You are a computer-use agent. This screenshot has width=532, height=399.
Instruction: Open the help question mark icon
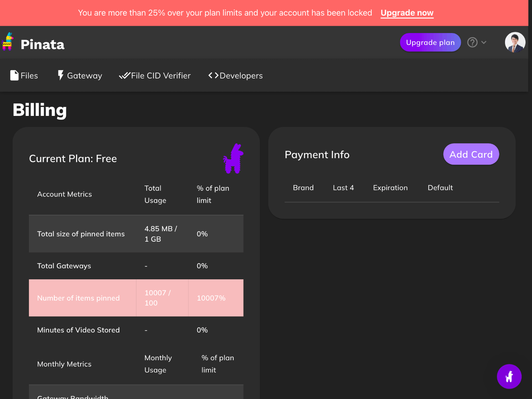click(x=472, y=42)
